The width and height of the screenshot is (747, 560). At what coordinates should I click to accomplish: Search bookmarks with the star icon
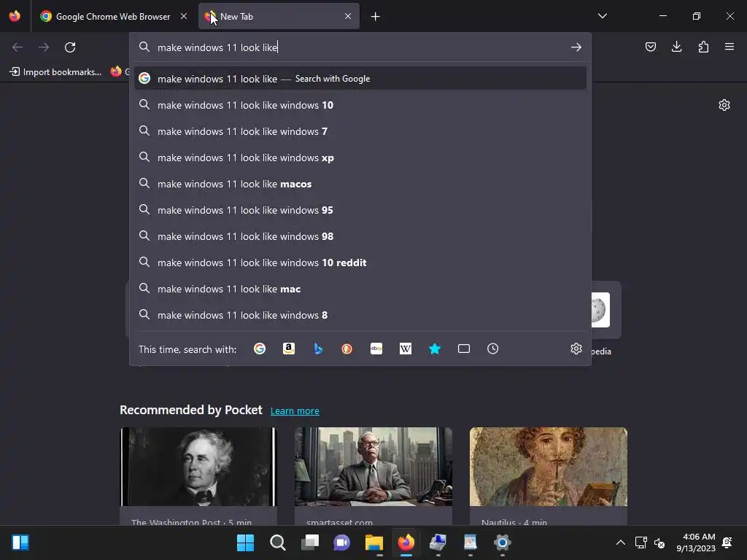click(x=435, y=349)
